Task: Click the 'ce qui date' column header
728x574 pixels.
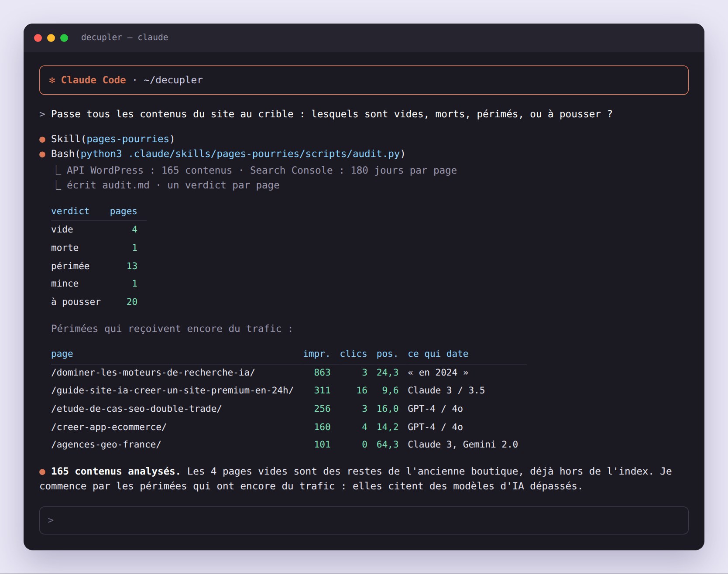Action: click(x=438, y=354)
